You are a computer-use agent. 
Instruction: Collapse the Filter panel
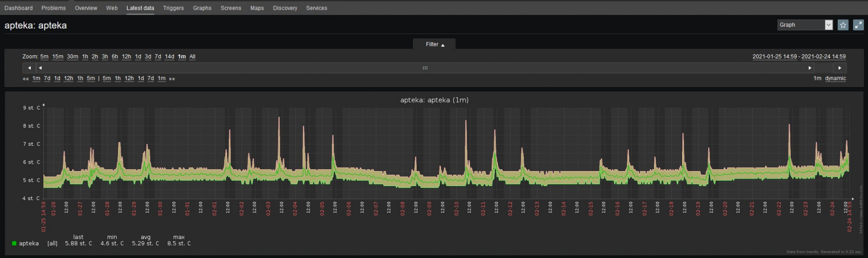[x=434, y=44]
